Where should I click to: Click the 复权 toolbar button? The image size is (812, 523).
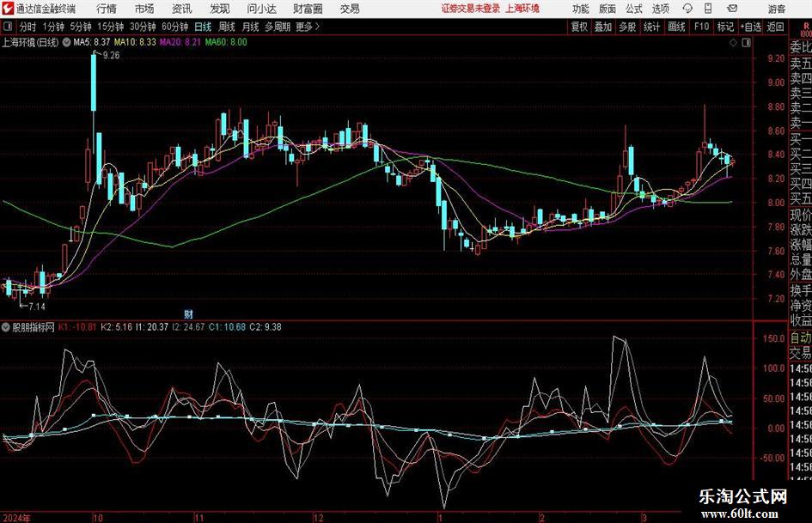579,27
